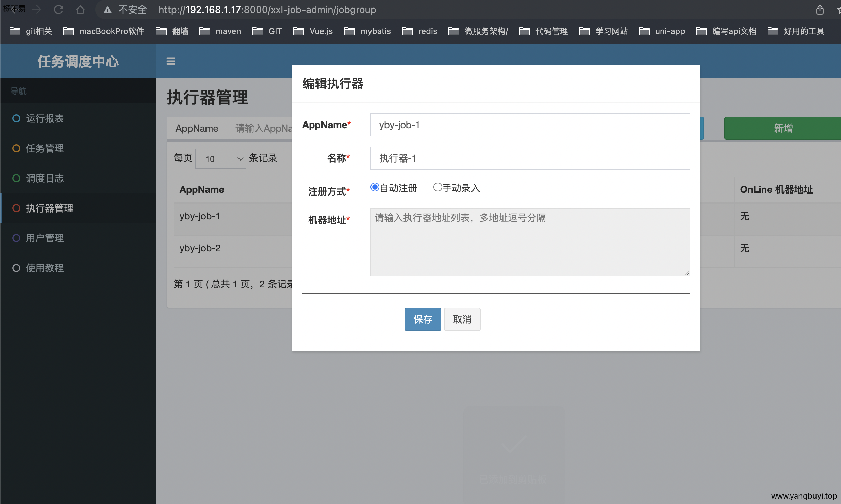Click the share icon in address bar

pyautogui.click(x=820, y=10)
